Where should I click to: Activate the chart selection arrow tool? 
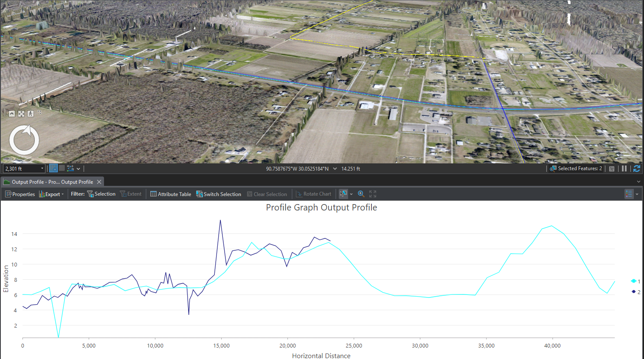coord(343,194)
